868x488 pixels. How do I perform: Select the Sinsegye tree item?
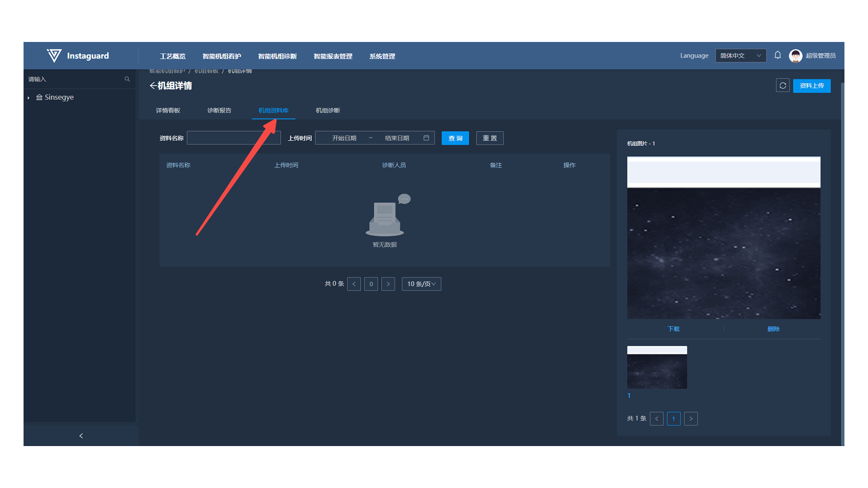pos(59,97)
